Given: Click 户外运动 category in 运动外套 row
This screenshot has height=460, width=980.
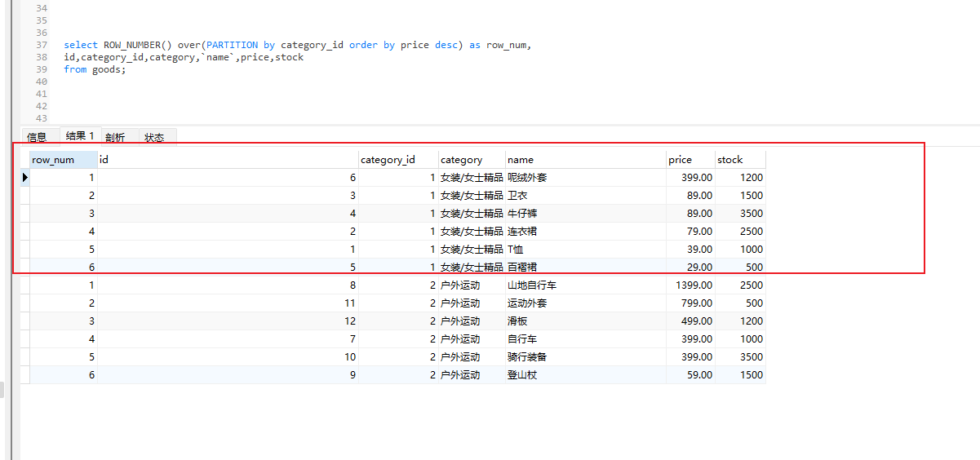Looking at the screenshot, I should (x=472, y=303).
